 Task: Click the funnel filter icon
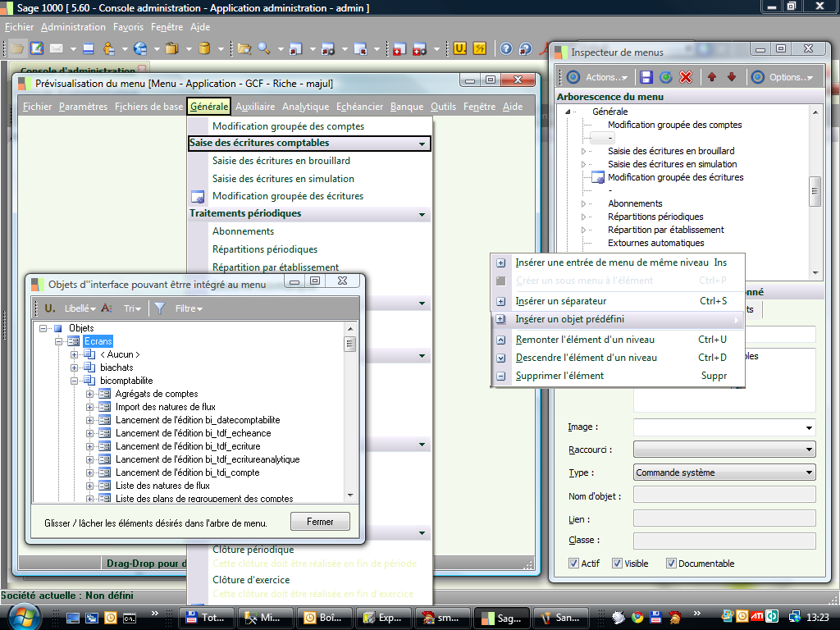pos(160,308)
